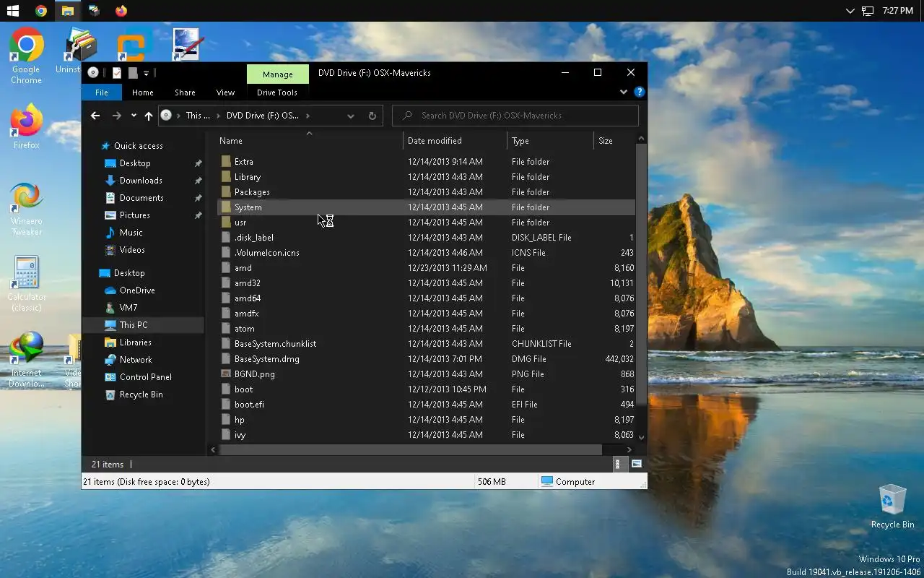The width and height of the screenshot is (924, 578).
Task: Open desktop Recycle Bin icon
Action: (892, 506)
